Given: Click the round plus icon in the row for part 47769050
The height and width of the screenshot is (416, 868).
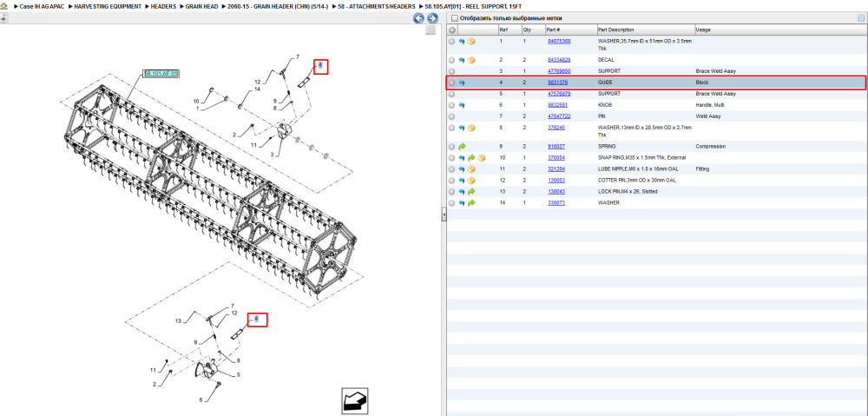Looking at the screenshot, I should [x=451, y=71].
